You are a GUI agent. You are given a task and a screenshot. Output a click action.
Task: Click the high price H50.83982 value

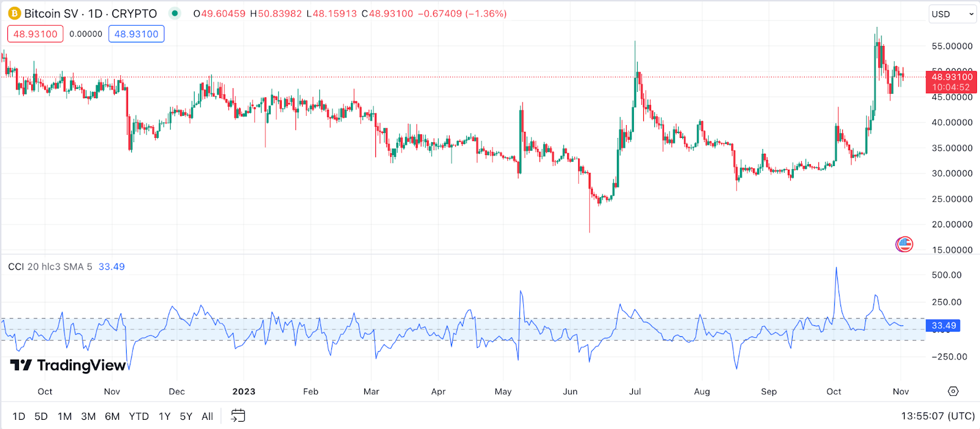(276, 13)
